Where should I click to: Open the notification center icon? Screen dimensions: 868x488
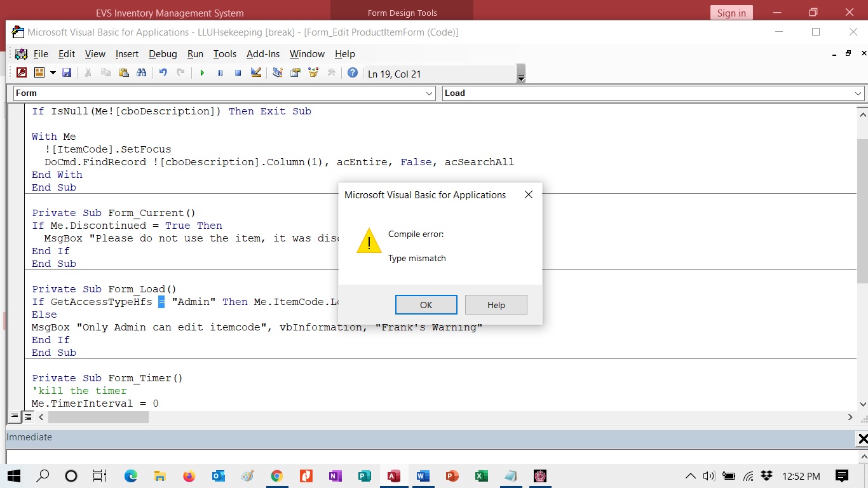[842, 475]
